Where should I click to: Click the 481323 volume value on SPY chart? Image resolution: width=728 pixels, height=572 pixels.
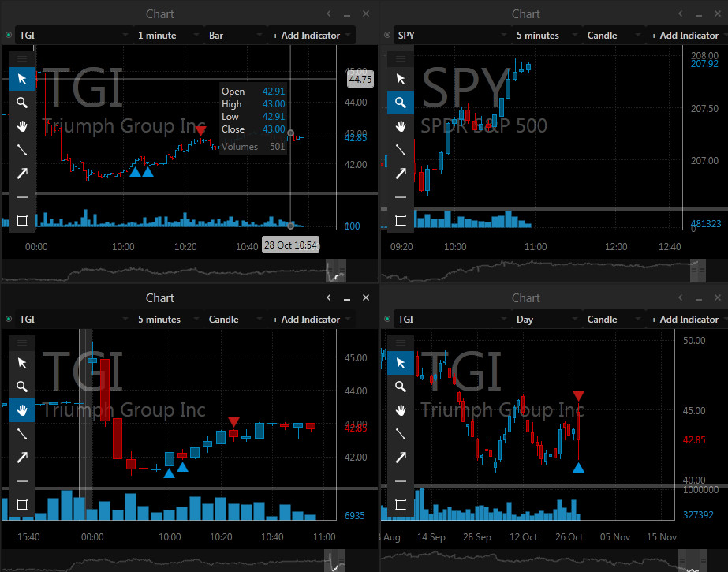pyautogui.click(x=706, y=224)
